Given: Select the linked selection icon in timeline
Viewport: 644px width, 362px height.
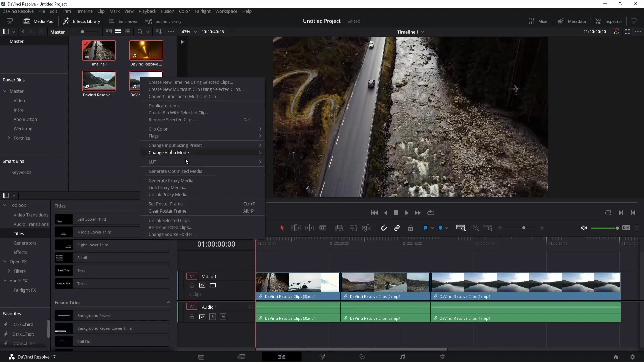Looking at the screenshot, I should 397,228.
